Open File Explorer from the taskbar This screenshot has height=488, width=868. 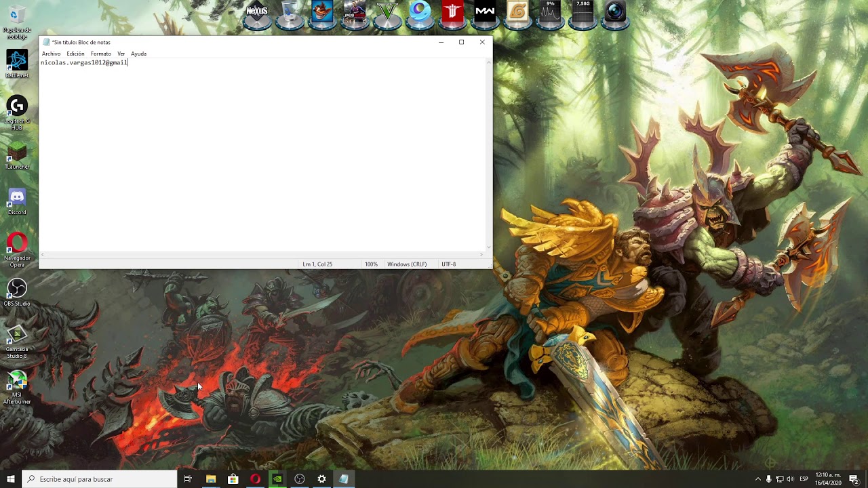click(211, 479)
